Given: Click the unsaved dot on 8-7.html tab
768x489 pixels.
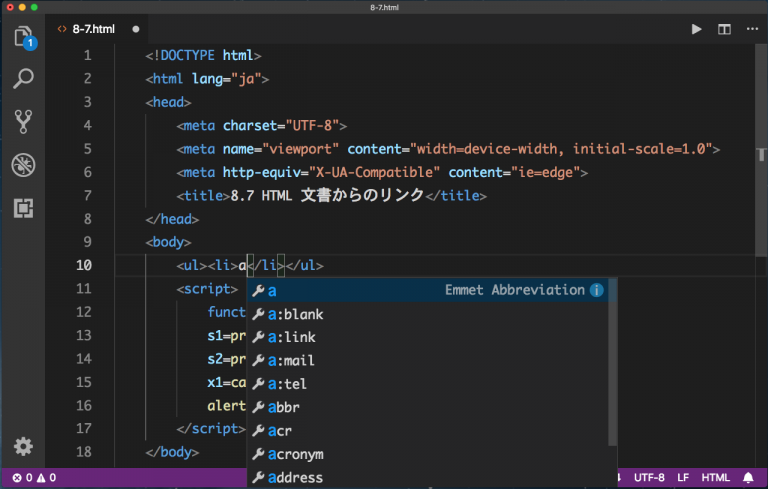Looking at the screenshot, I should 136,29.
